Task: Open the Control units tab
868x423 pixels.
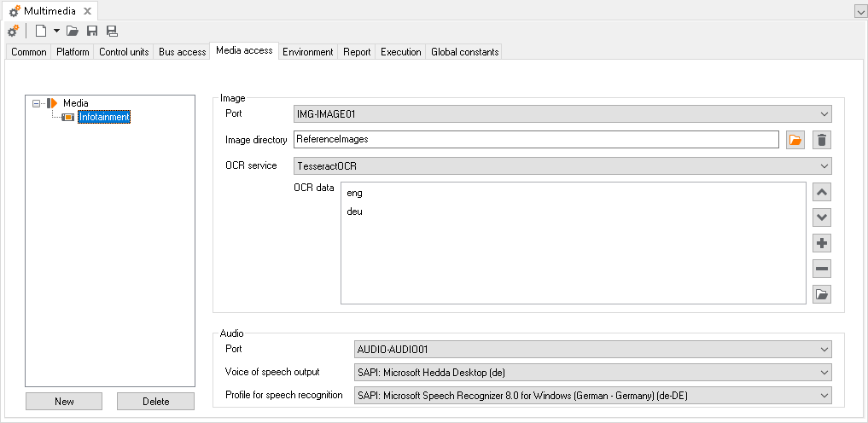Action: pos(124,52)
